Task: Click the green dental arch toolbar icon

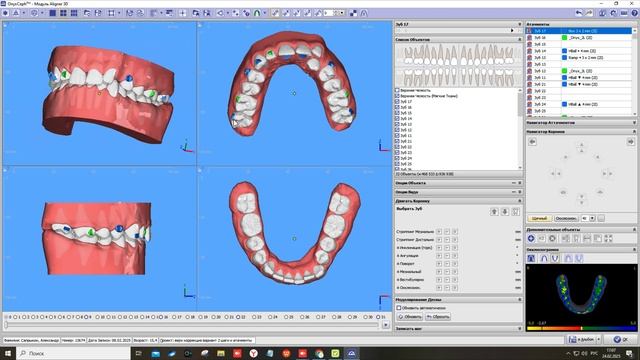Action: click(257, 13)
